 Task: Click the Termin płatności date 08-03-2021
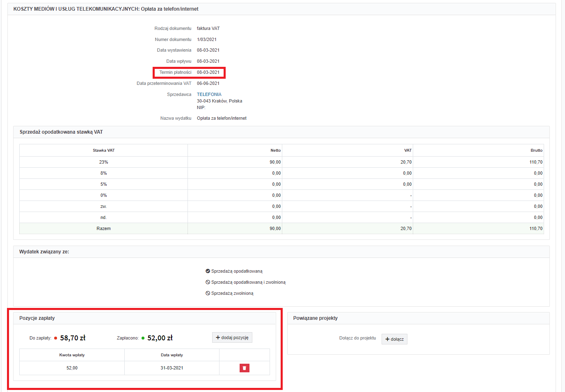208,72
